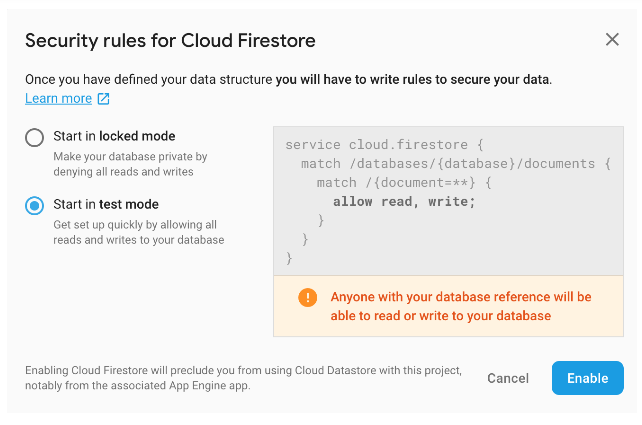Viewport: 642px width, 425px height.
Task: Open the Learn more link
Action: click(x=59, y=99)
